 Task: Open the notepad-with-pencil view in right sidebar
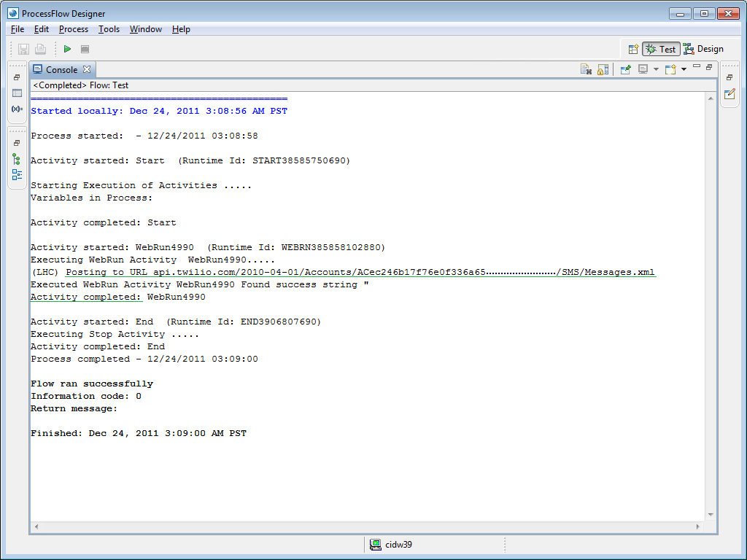(x=729, y=94)
